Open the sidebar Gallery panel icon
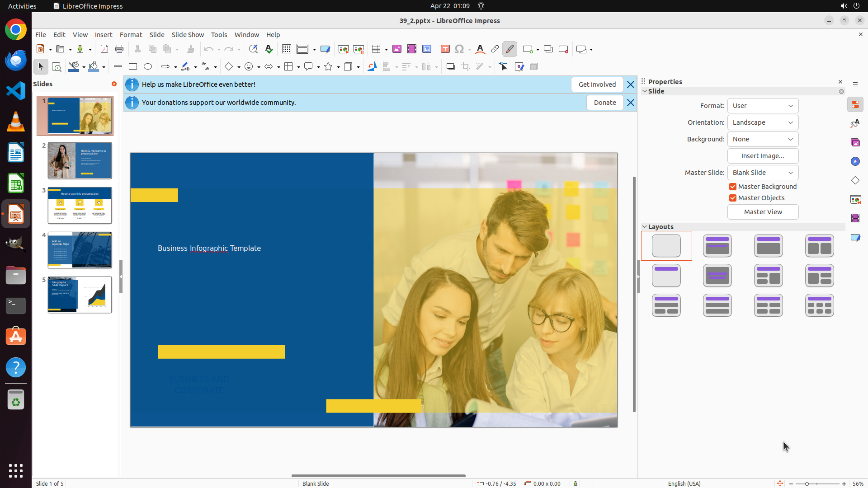Viewport: 868px width, 488px height. (855, 143)
